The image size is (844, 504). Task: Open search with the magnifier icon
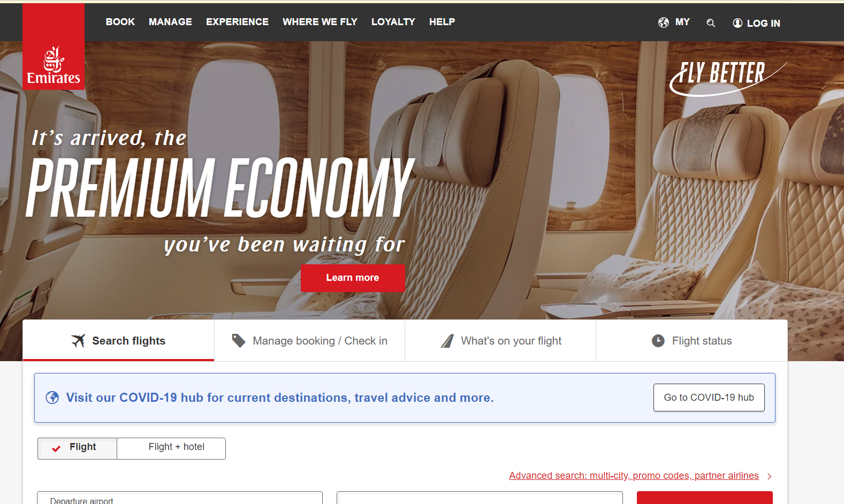coord(711,23)
